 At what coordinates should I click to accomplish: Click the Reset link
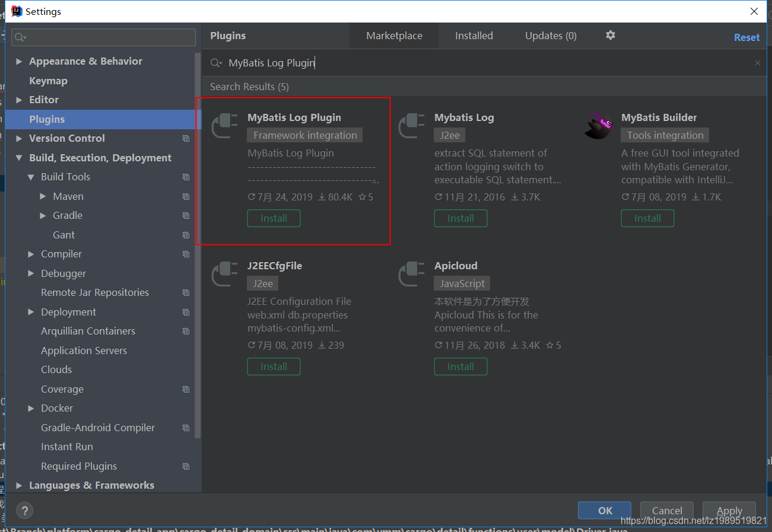[x=746, y=37]
